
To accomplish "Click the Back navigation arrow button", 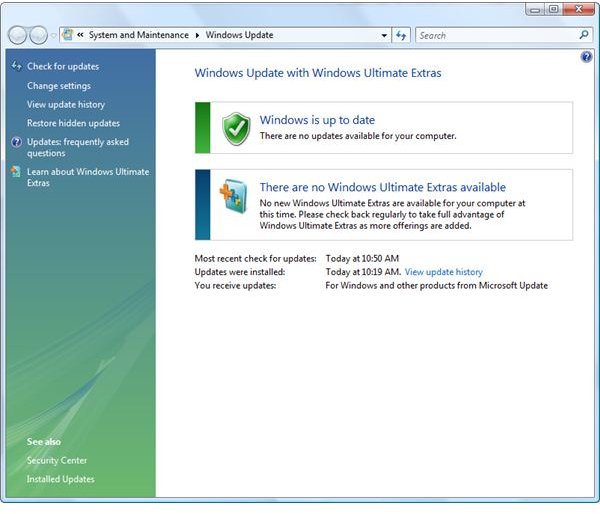I will pyautogui.click(x=17, y=35).
